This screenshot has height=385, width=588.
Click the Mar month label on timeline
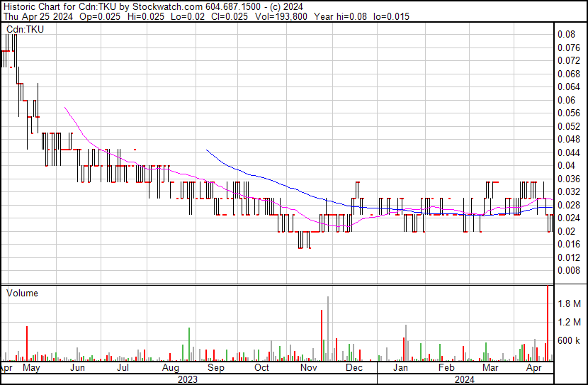pyautogui.click(x=490, y=368)
